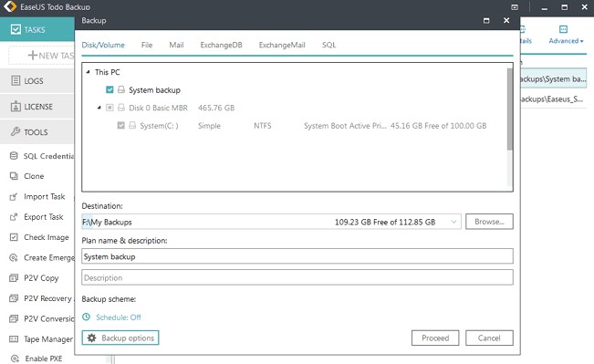Open Backup options button
Viewport: 594px width, 364px height.
tap(120, 338)
